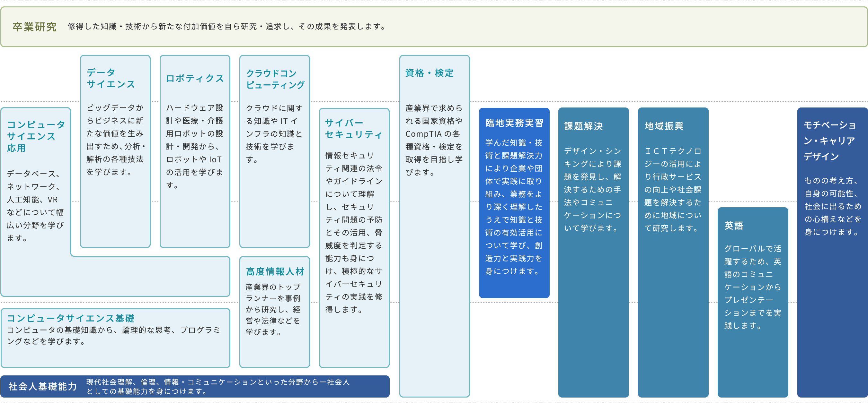Click the 英語 card heading
This screenshot has height=403, width=868.
733,226
